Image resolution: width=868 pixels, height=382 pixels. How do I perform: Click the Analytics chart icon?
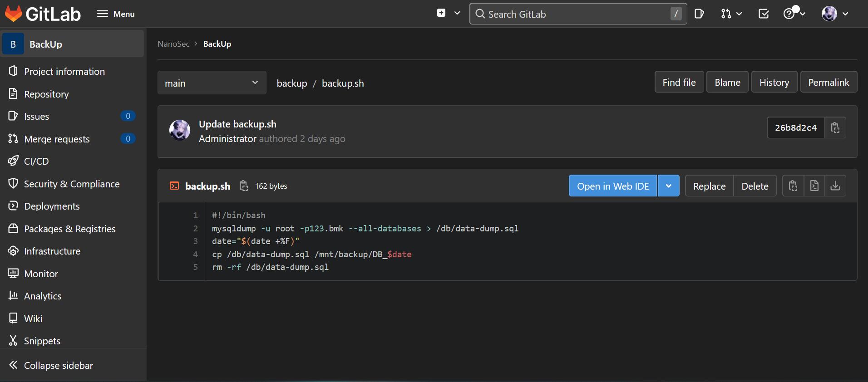pyautogui.click(x=13, y=295)
